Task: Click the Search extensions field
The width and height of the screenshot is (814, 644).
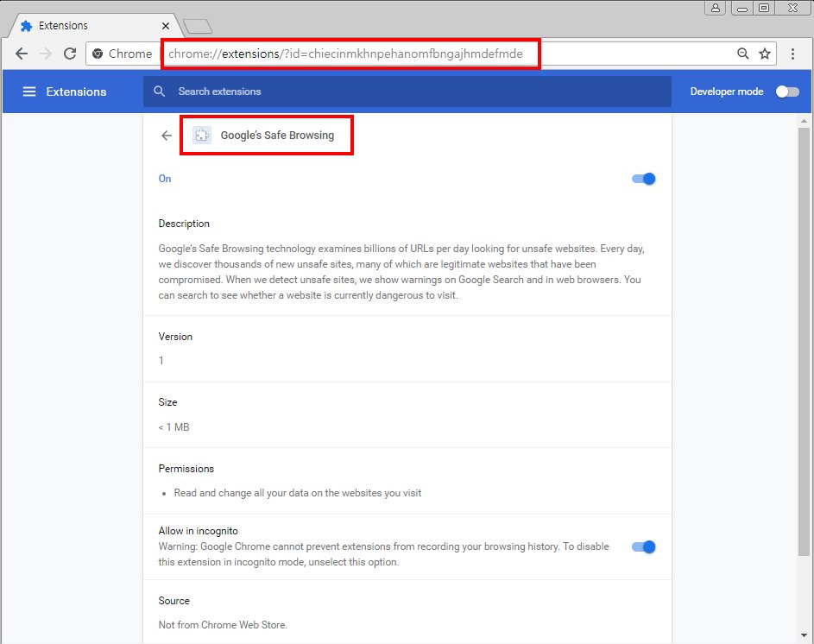Action: pos(407,92)
